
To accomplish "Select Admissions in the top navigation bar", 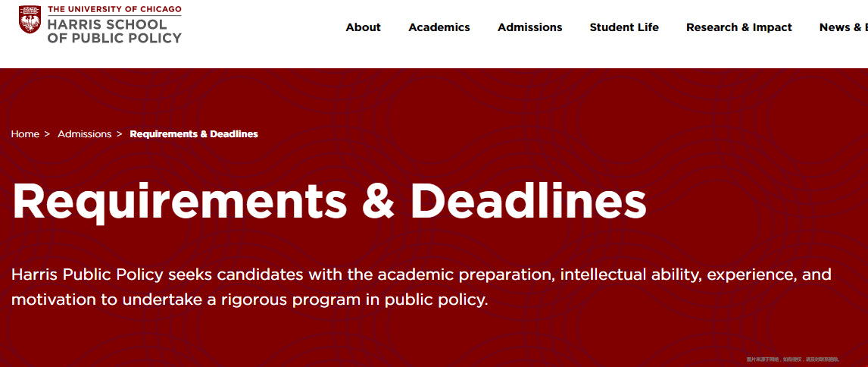I will click(x=529, y=27).
